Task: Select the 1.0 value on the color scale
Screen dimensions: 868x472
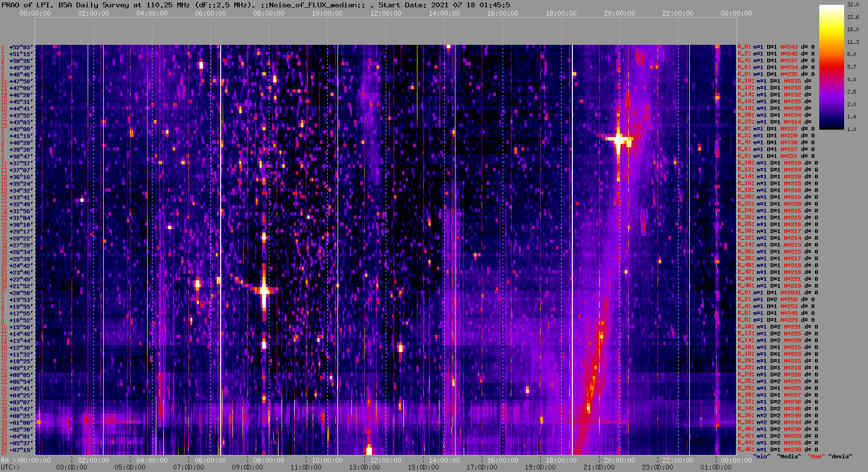Action: 851,129
